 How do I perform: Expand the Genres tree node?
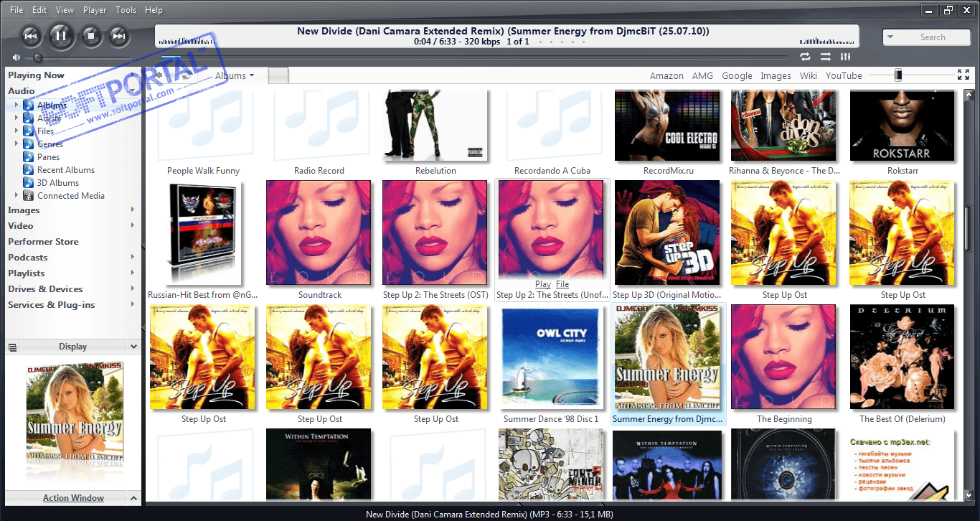pos(17,144)
